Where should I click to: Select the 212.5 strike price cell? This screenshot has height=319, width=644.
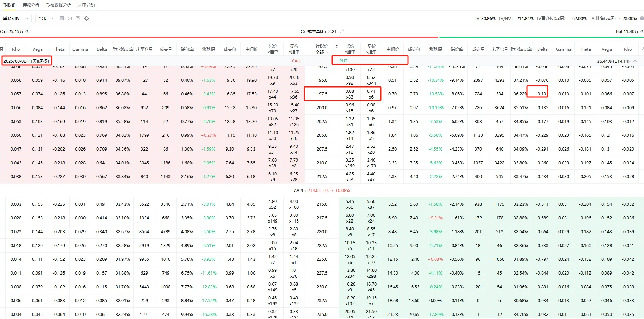click(322, 177)
